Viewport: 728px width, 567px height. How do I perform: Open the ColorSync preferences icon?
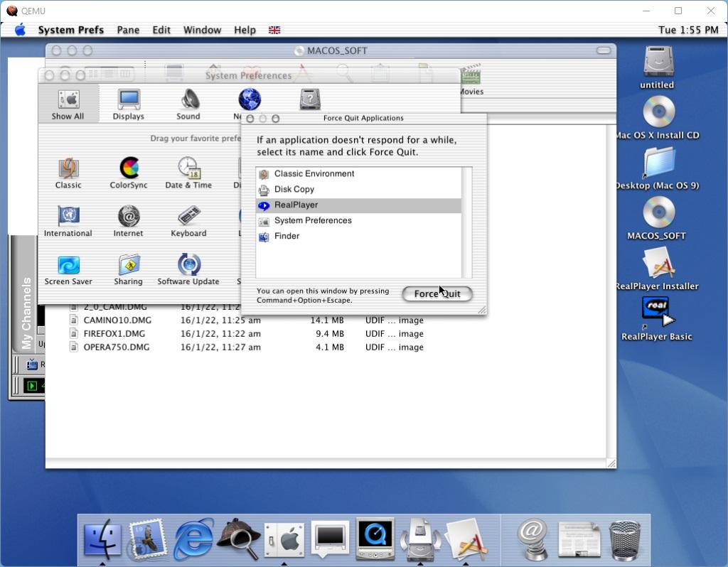click(x=129, y=171)
